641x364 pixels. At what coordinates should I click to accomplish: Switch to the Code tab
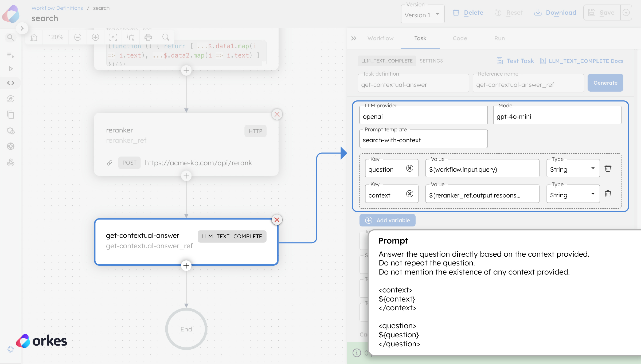[x=460, y=38]
